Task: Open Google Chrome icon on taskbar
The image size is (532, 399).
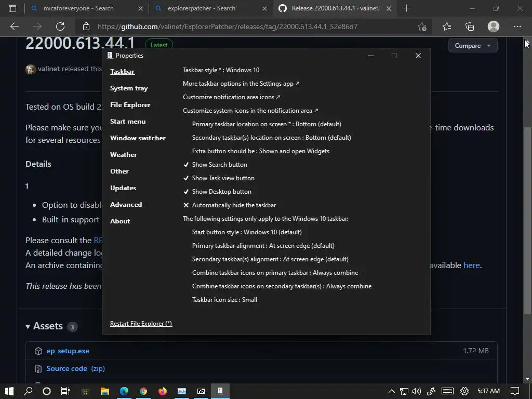Action: tap(143, 391)
